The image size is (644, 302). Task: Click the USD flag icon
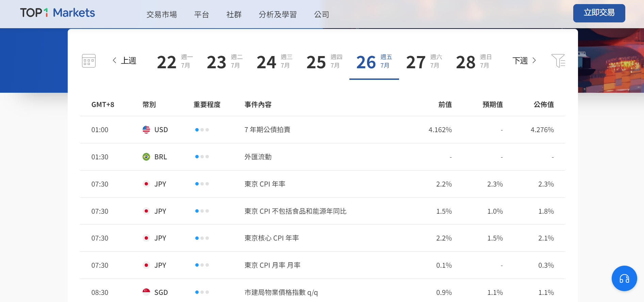click(x=146, y=130)
